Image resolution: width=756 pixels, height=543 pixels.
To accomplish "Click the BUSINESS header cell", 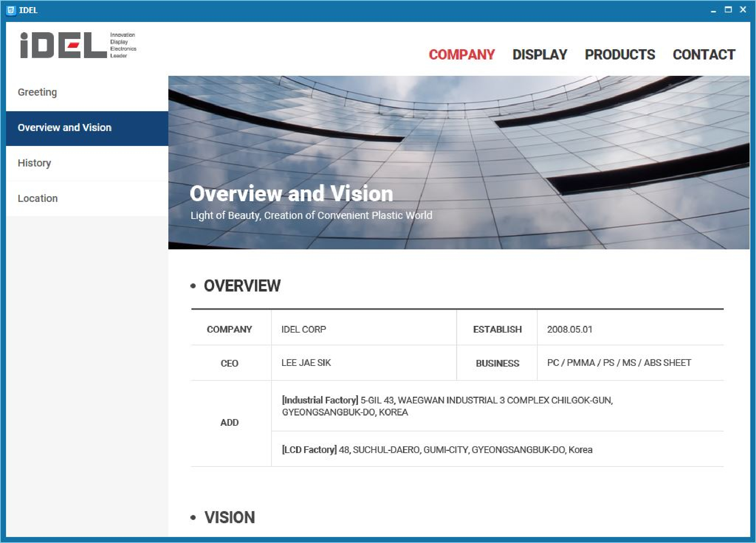I will click(x=497, y=363).
